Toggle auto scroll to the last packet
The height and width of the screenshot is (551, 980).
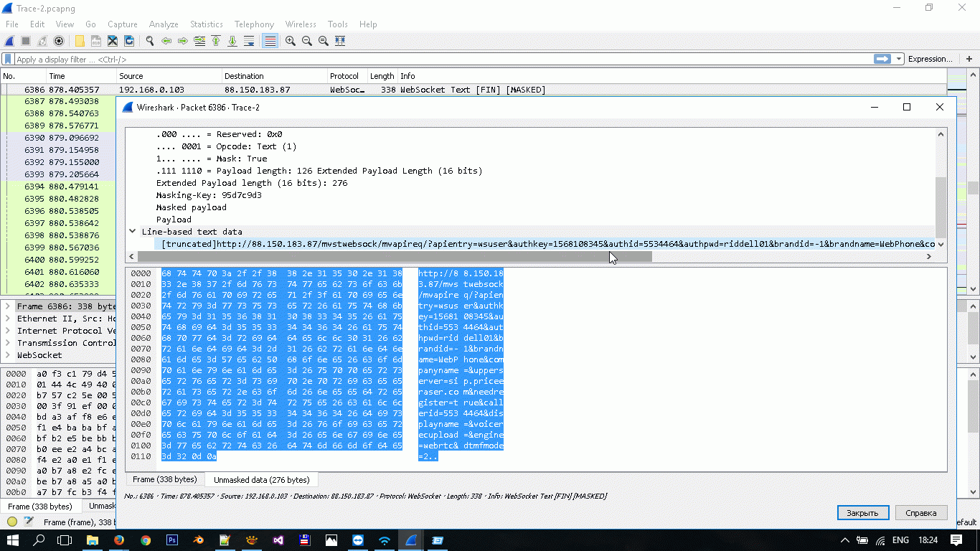249,41
